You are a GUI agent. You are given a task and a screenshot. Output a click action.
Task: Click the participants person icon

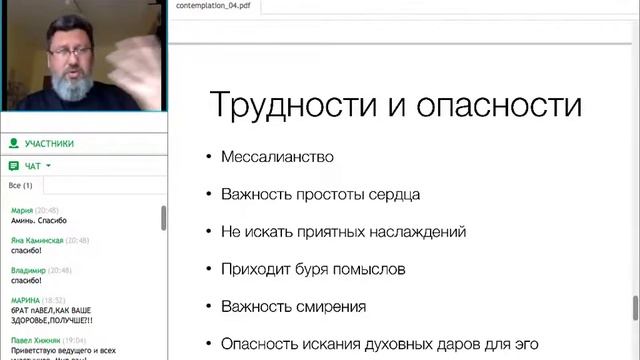tap(13, 143)
